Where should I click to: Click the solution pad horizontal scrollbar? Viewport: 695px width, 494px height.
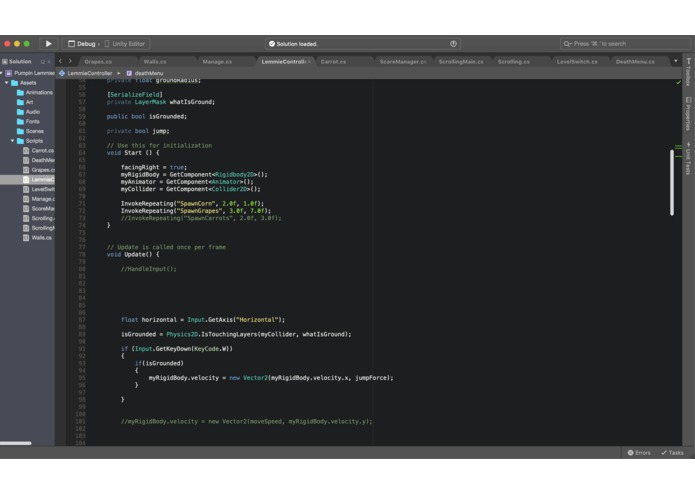16,443
